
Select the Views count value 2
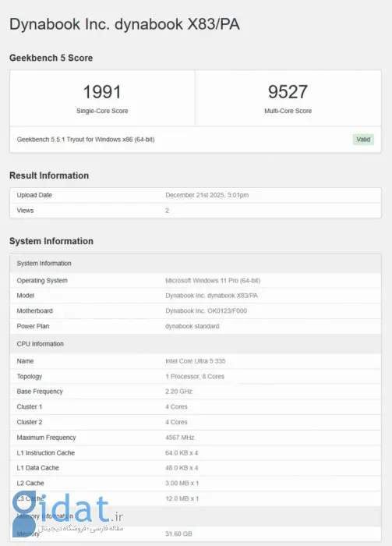[x=168, y=211]
